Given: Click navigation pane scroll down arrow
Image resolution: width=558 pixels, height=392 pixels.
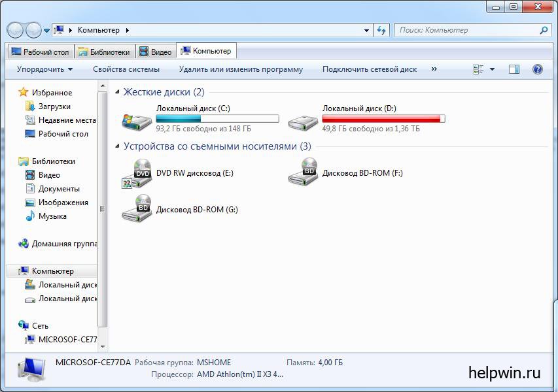Looking at the screenshot, I should [103, 346].
